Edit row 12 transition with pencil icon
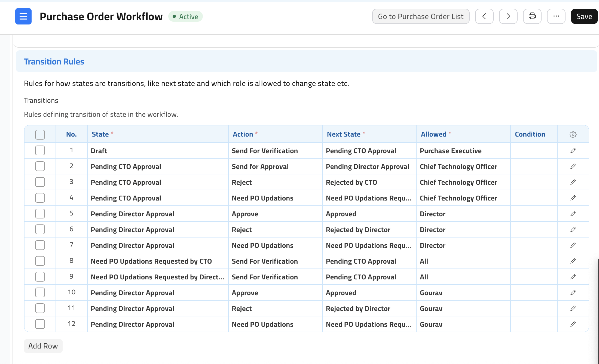 click(573, 324)
